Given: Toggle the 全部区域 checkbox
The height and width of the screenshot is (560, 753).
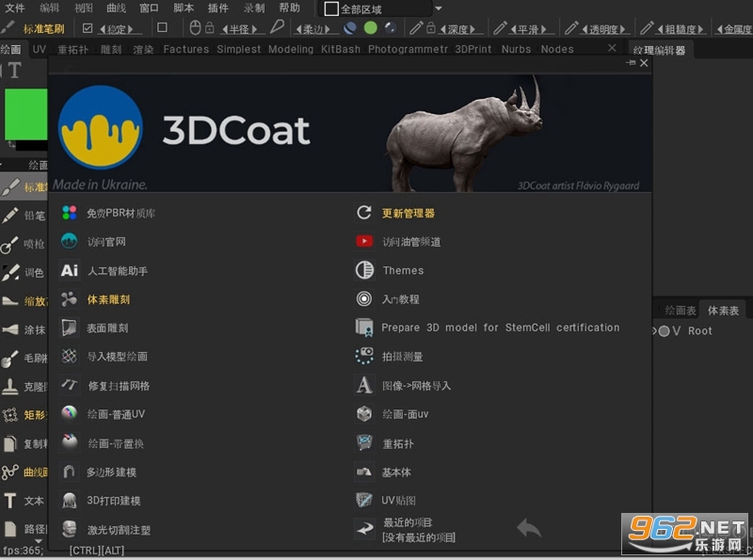Looking at the screenshot, I should pyautogui.click(x=331, y=8).
